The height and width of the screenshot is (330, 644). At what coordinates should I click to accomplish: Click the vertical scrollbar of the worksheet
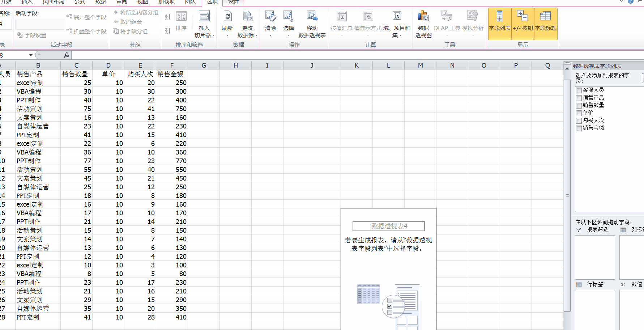pyautogui.click(x=567, y=195)
